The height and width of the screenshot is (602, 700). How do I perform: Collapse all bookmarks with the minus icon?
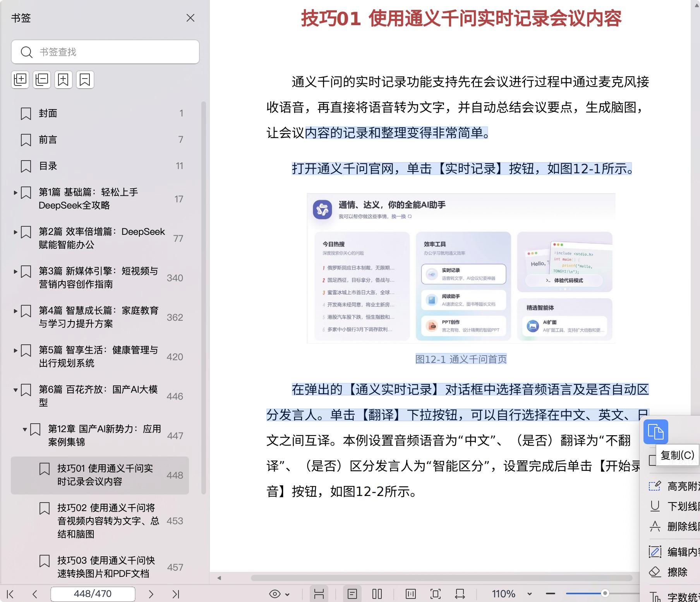coord(42,80)
